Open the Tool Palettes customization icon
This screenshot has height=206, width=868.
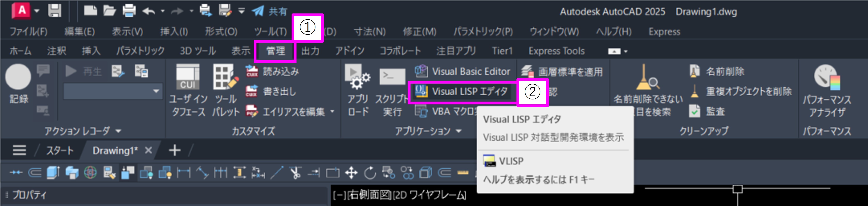point(225,77)
